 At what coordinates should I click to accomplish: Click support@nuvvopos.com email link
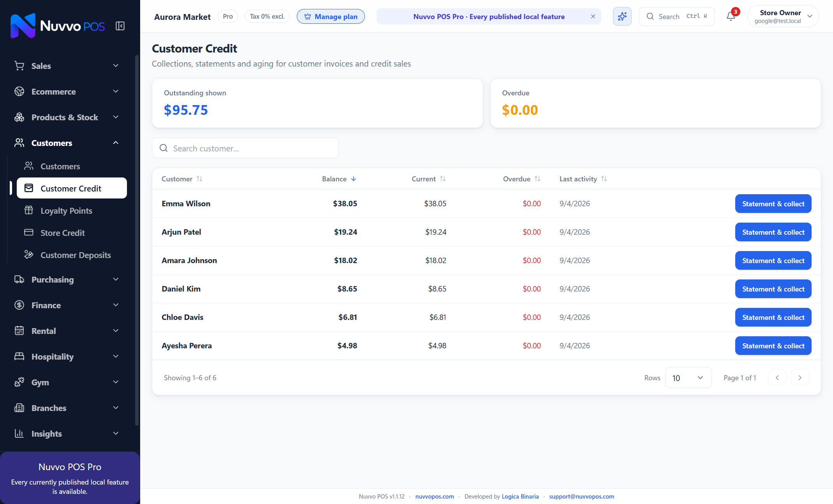581,496
